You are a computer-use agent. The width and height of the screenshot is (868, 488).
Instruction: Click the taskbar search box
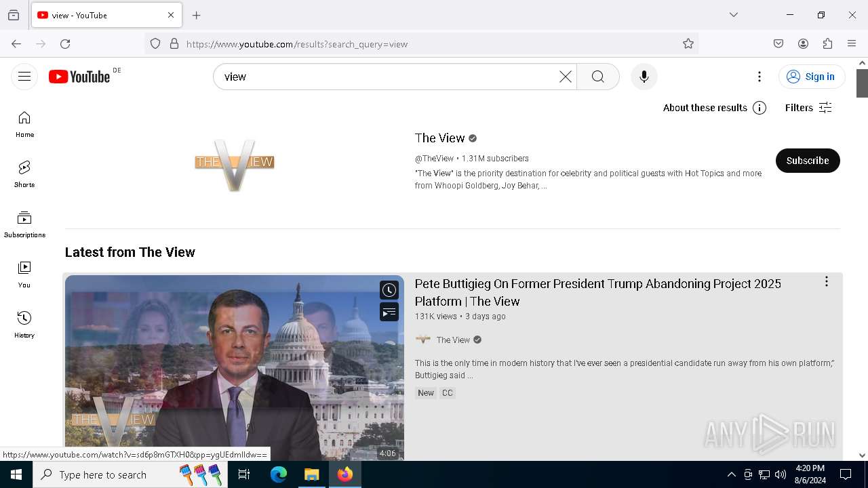[x=131, y=474]
